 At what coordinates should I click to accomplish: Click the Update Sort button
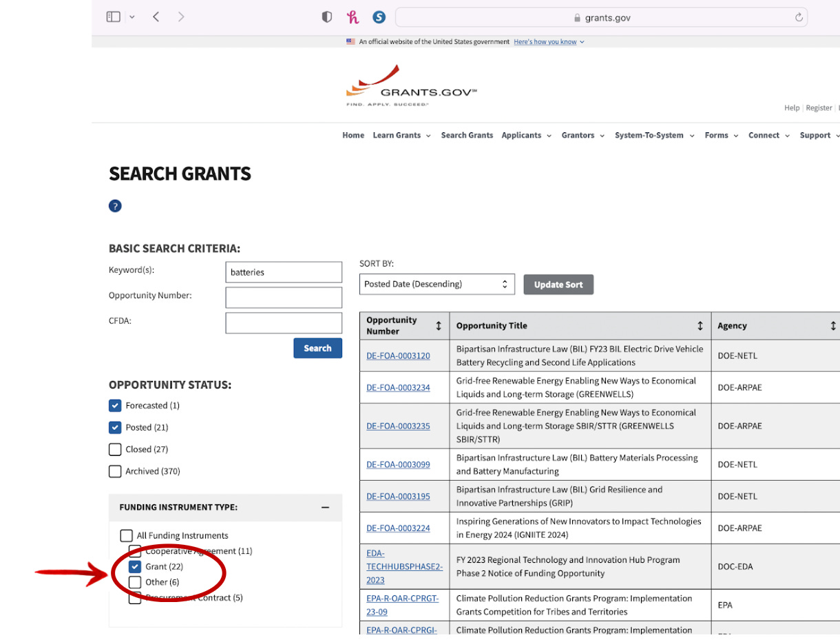558,284
